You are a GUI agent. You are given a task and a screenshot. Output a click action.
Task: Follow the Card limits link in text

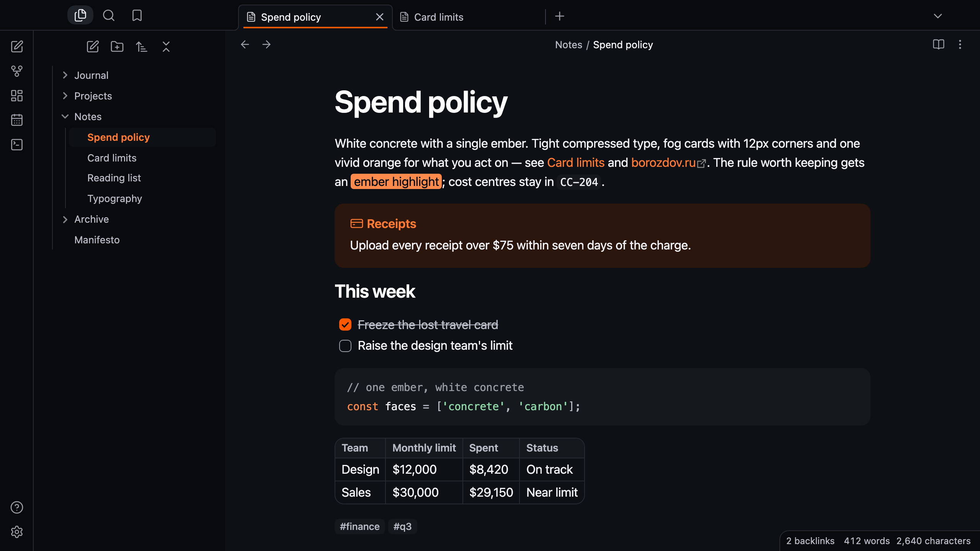tap(576, 163)
